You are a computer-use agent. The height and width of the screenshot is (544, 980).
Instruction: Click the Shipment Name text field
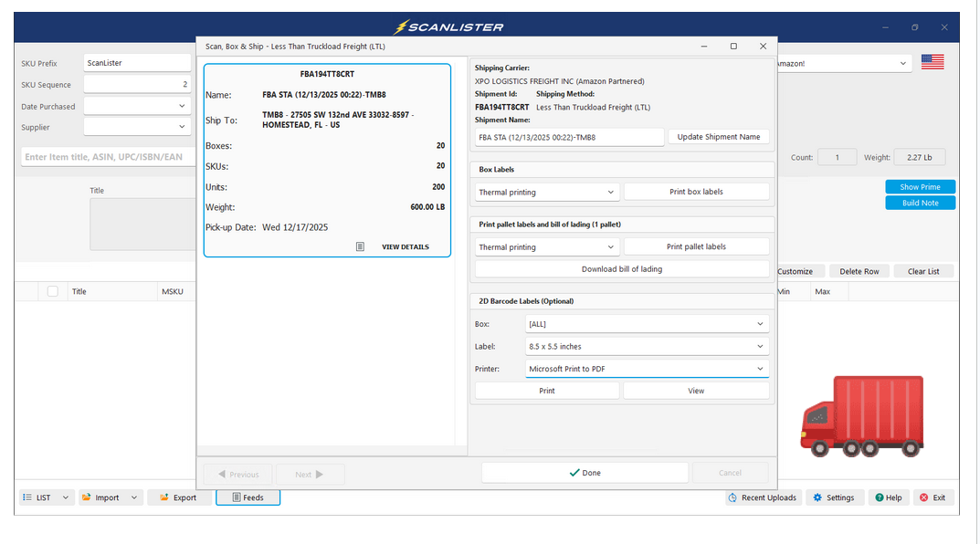(x=568, y=137)
